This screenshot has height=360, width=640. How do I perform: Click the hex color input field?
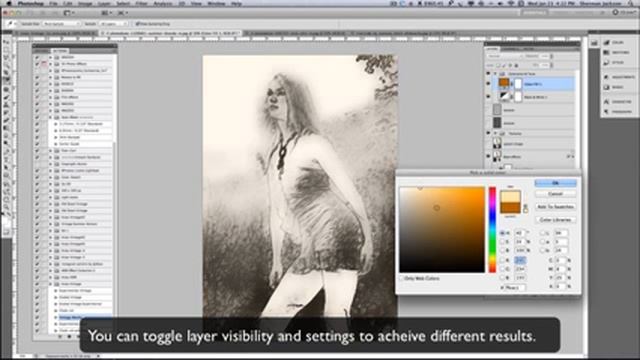click(x=516, y=288)
